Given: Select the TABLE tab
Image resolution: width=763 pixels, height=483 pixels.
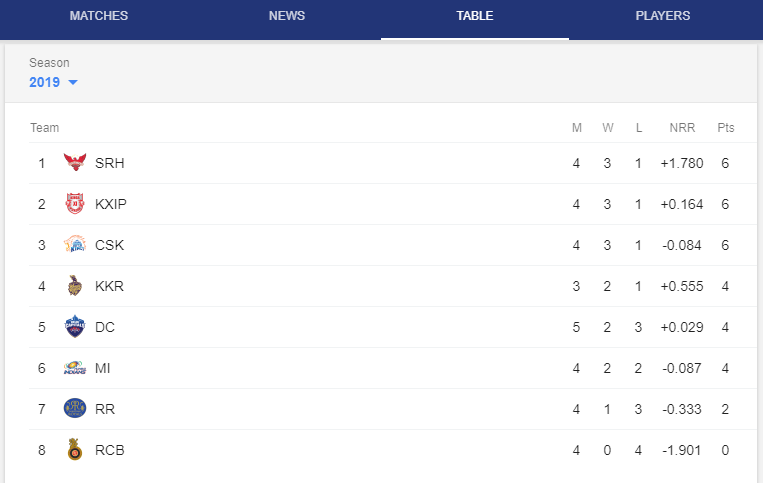Looking at the screenshot, I should click(x=474, y=16).
